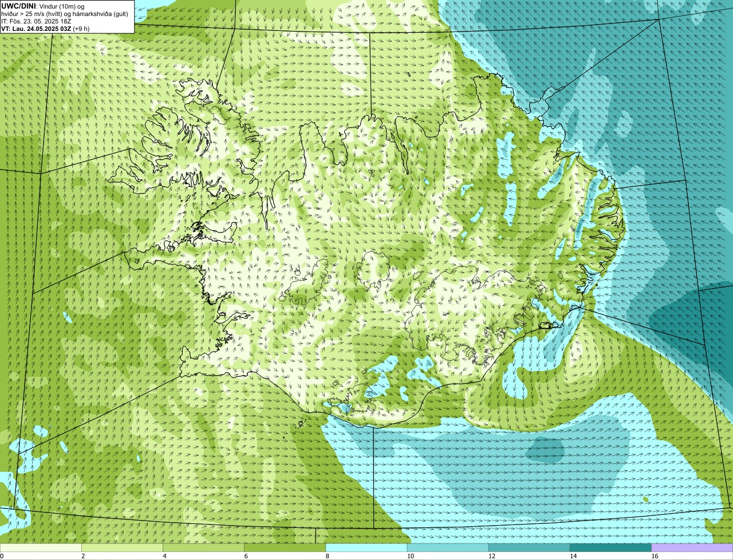
Task: Click the "6" label on the color scale
Action: point(246,556)
